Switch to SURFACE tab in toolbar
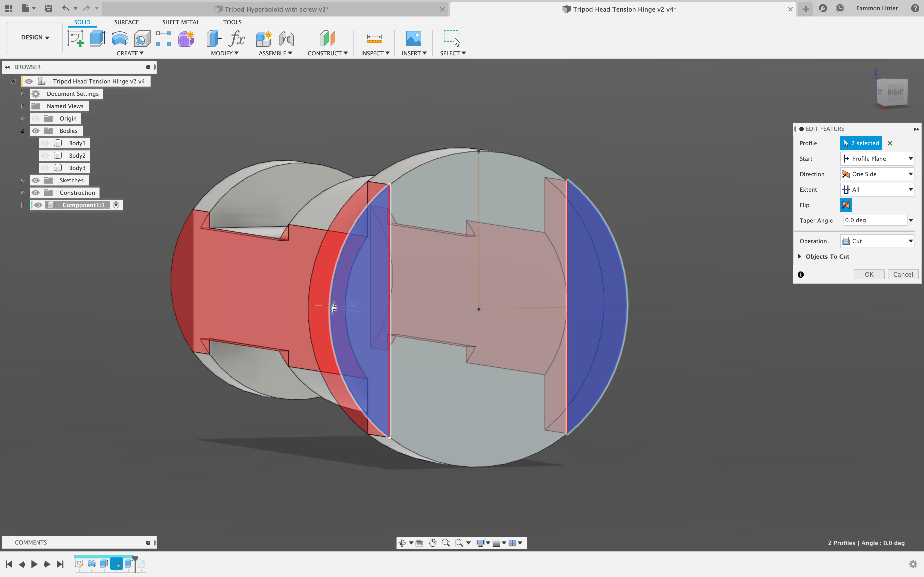Image resolution: width=924 pixels, height=577 pixels. 126,22
